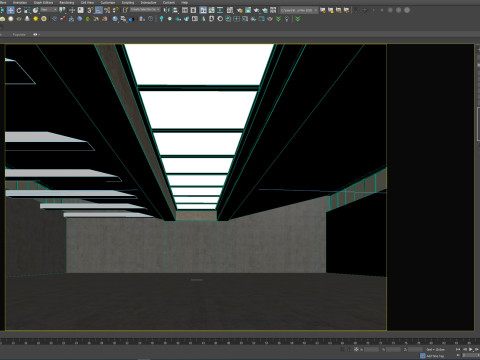Toggle Angle Snap
The width and height of the screenshot is (480, 360).
99,10
